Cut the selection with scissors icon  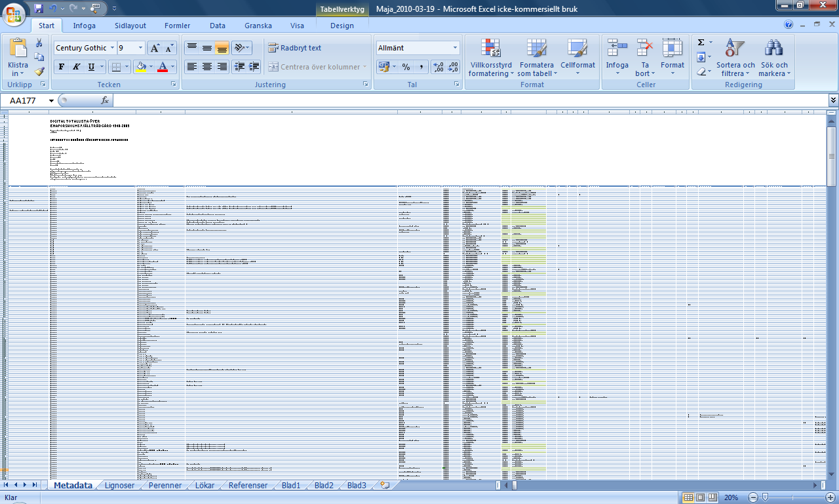(39, 43)
